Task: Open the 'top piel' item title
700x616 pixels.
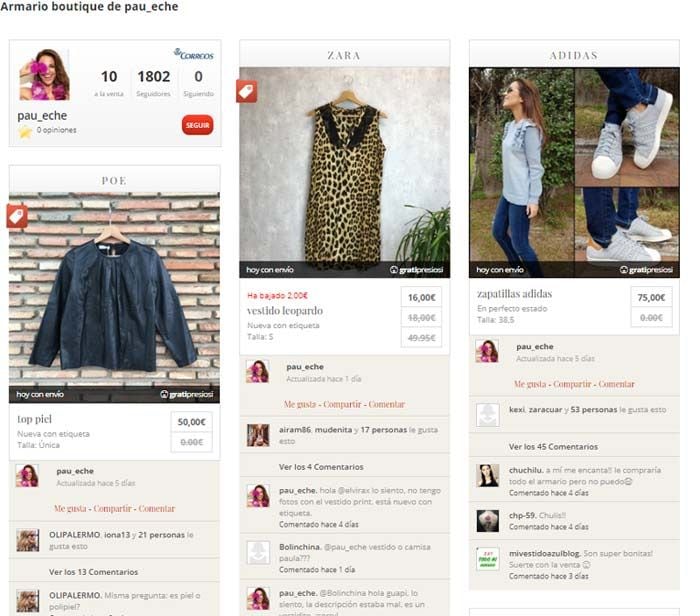Action: pos(34,419)
